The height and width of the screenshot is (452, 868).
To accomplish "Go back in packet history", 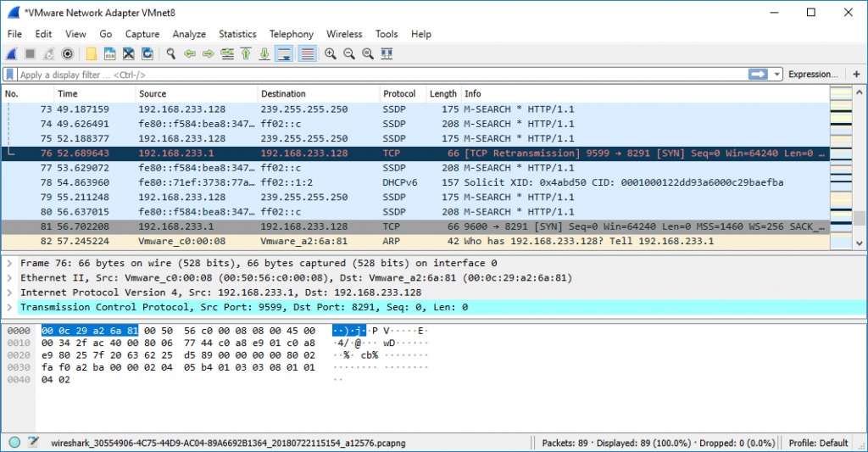I will pyautogui.click(x=190, y=53).
